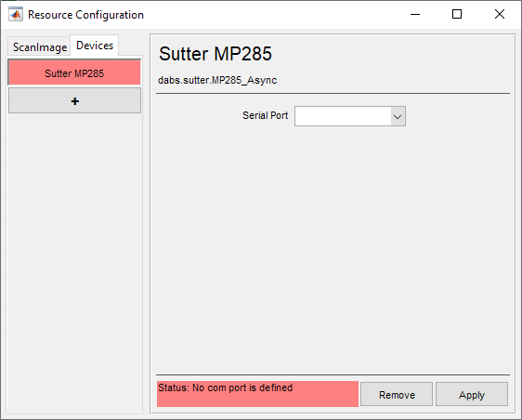Close the Resource Configuration window
Image resolution: width=522 pixels, height=420 pixels.
click(x=500, y=14)
